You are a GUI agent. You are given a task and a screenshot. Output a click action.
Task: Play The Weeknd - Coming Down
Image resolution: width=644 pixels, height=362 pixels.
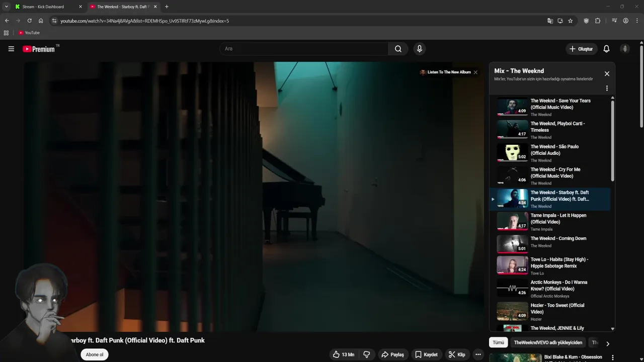click(x=550, y=244)
